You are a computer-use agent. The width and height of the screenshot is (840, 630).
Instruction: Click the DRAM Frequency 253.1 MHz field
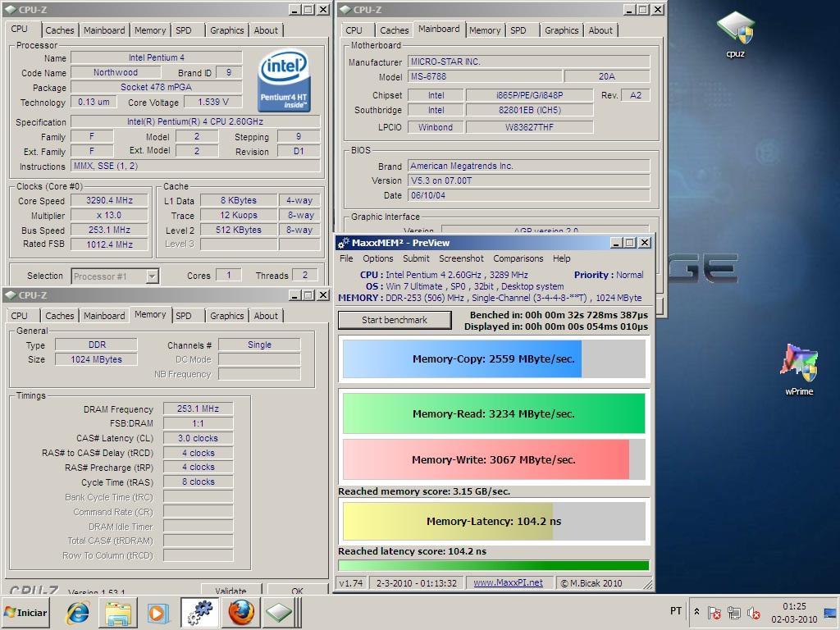198,409
